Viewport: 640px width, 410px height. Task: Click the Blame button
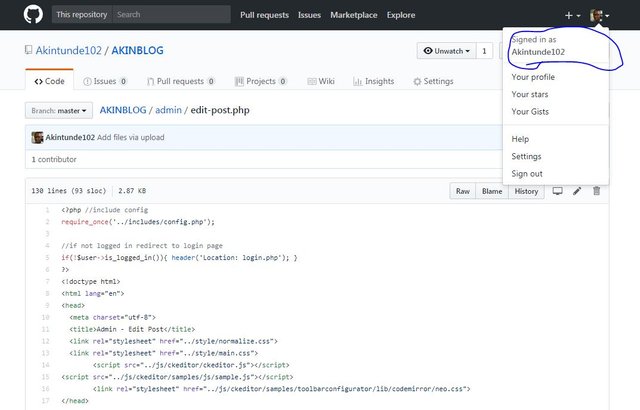pyautogui.click(x=492, y=190)
